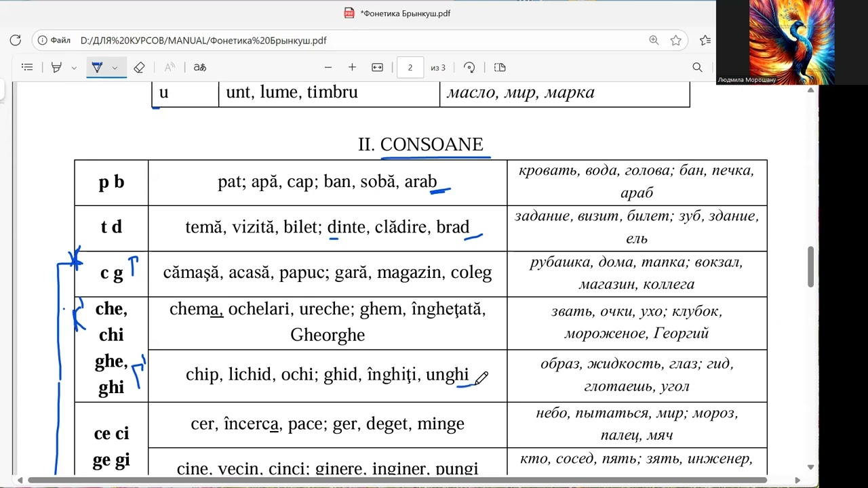868x488 pixels.
Task: Open the favorites list icon
Action: [x=705, y=41]
